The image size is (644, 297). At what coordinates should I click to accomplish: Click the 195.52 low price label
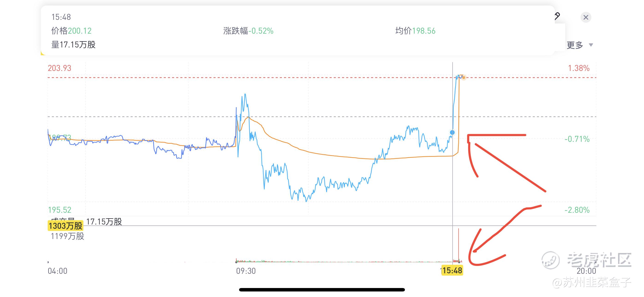(x=59, y=210)
